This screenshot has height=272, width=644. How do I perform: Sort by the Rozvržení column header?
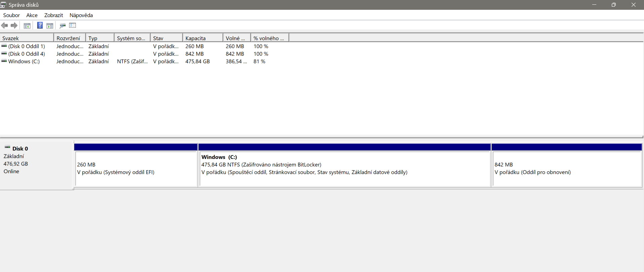coord(70,38)
